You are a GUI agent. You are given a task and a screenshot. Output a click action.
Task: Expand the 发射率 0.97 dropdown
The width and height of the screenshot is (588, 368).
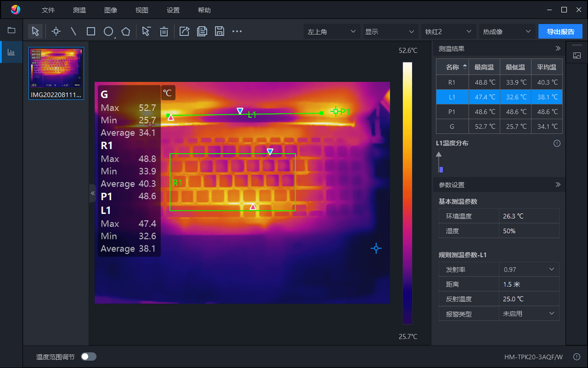[529, 269]
